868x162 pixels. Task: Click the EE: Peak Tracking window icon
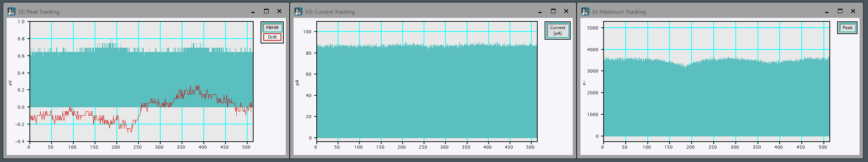[x=12, y=12]
